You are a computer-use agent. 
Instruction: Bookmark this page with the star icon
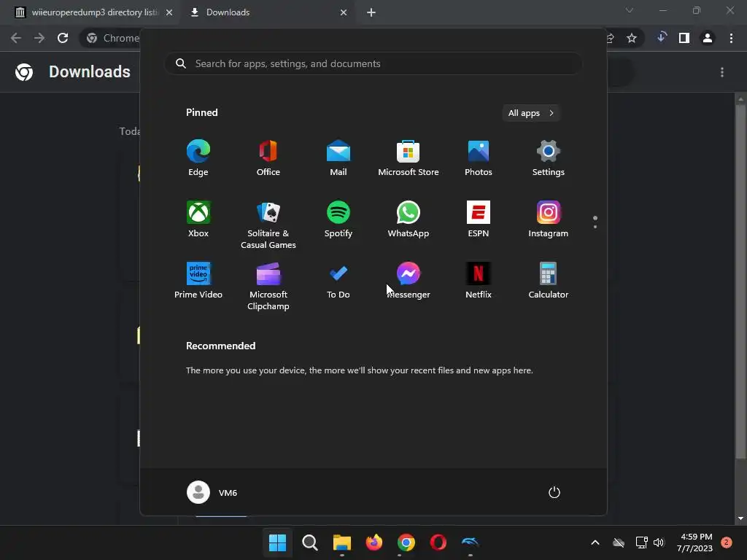pyautogui.click(x=632, y=38)
